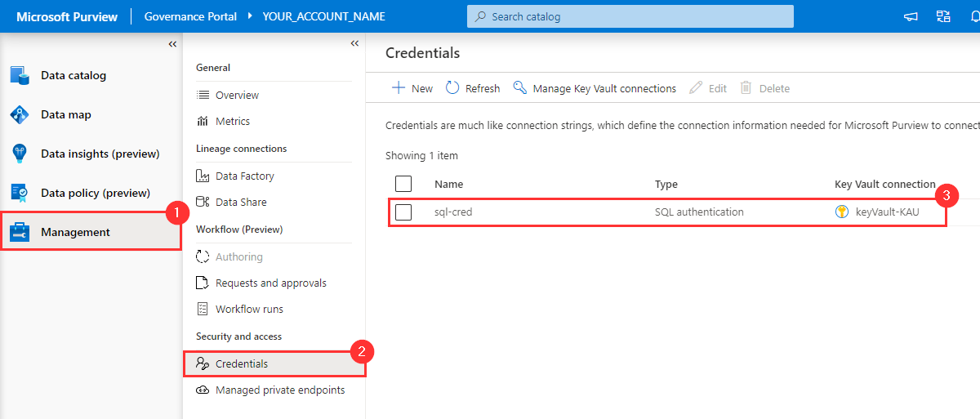Click the Overview list icon
This screenshot has height=419, width=980.
203,95
